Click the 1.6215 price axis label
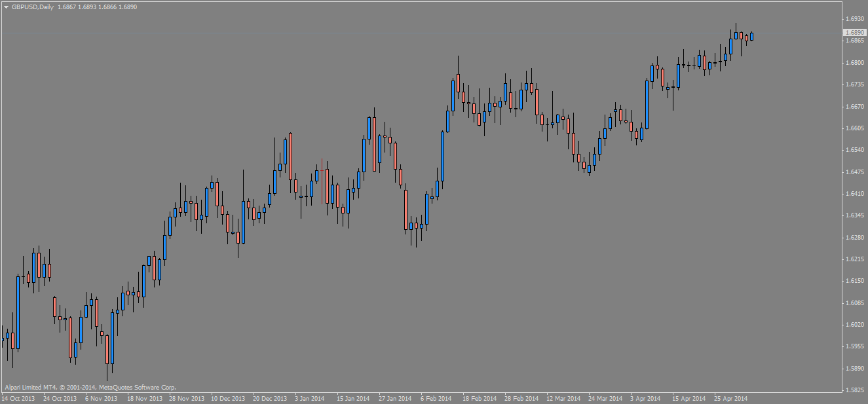Viewport: 868px width, 404px height. (x=854, y=259)
